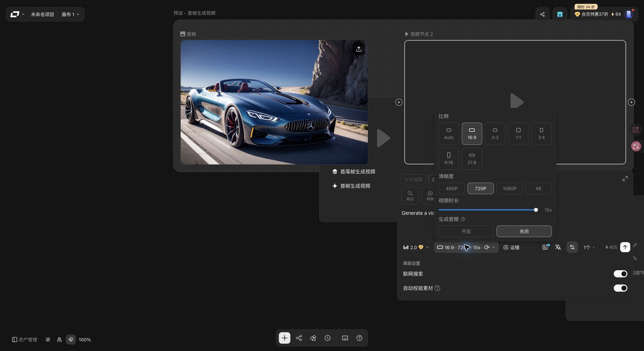The height and width of the screenshot is (351, 644).
Task: Click the 自动校验素材 help icon
Action: click(437, 288)
